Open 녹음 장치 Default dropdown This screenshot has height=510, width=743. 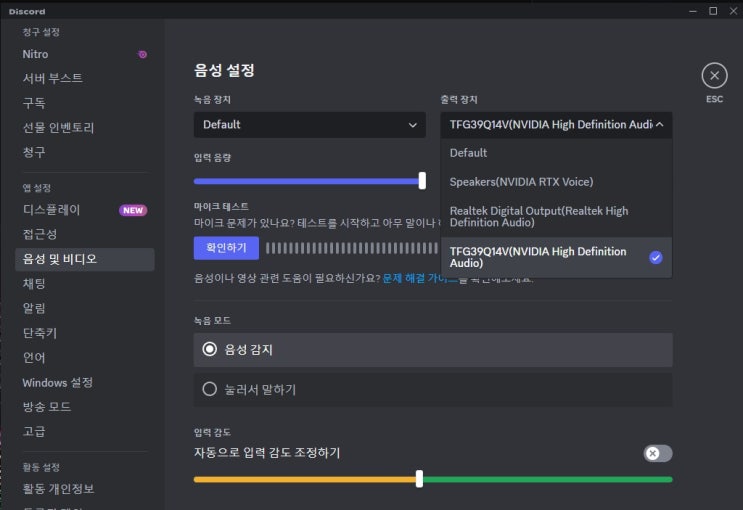pyautogui.click(x=309, y=125)
